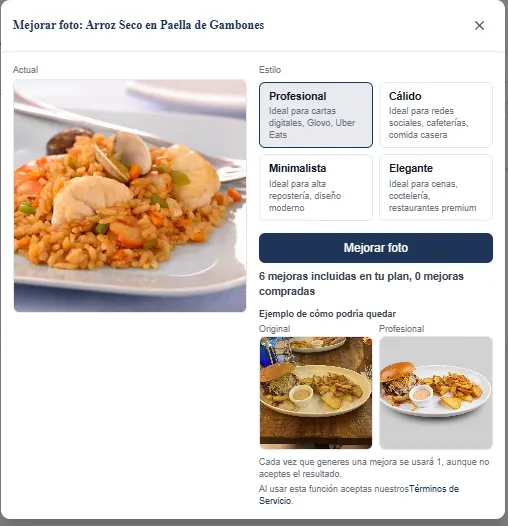Click the Al usar esta función text
This screenshot has width=508, height=526.
click(334, 489)
